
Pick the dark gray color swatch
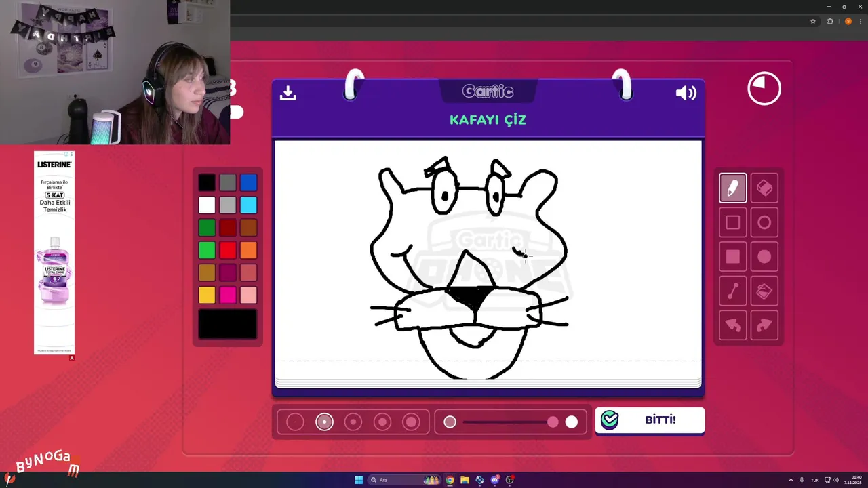click(x=228, y=182)
